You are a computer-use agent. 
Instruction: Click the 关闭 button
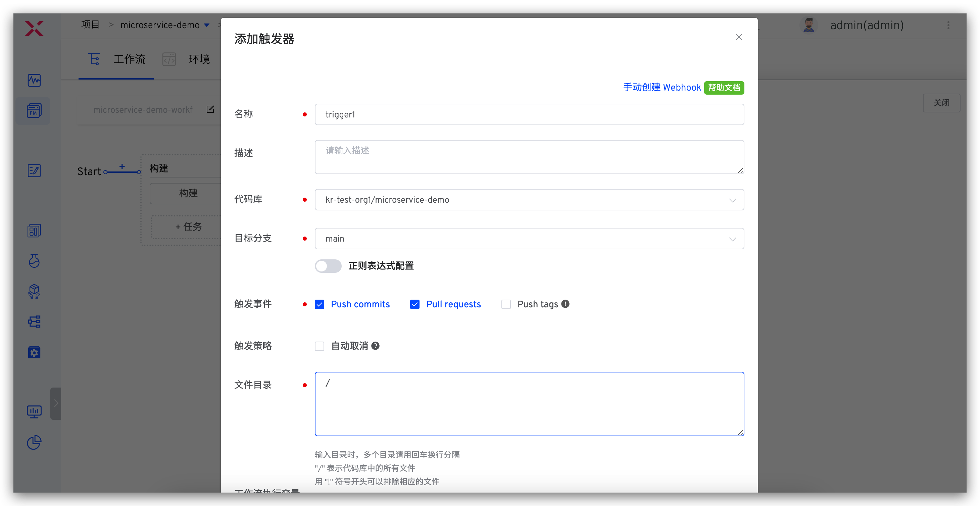941,103
